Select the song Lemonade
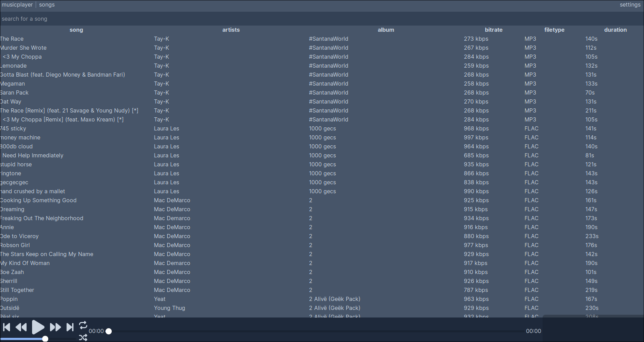This screenshot has height=342, width=644. 13,66
